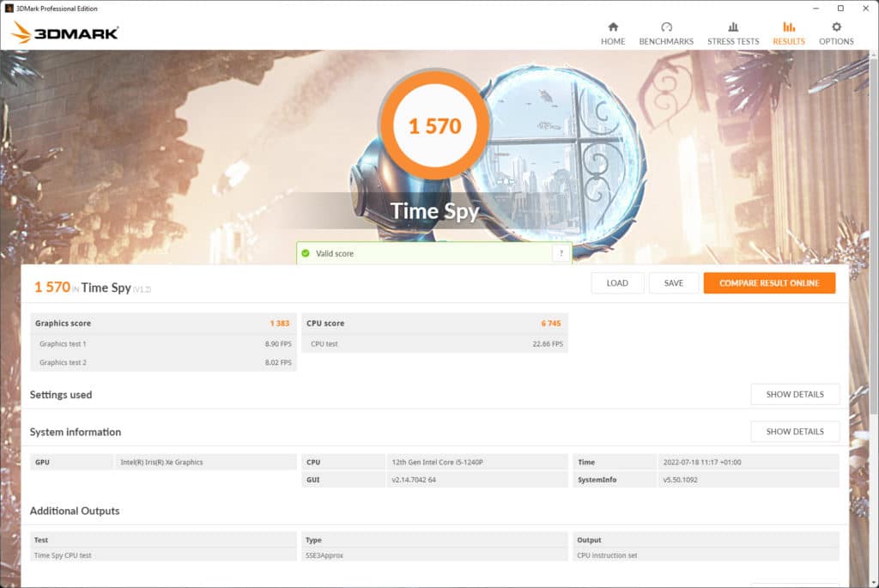Select the Graphics test 2 row

click(163, 362)
